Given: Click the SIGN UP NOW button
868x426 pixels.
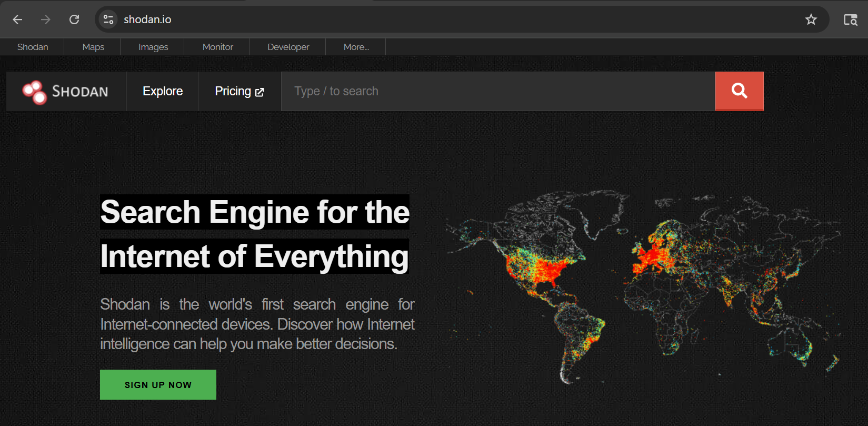Looking at the screenshot, I should tap(158, 384).
